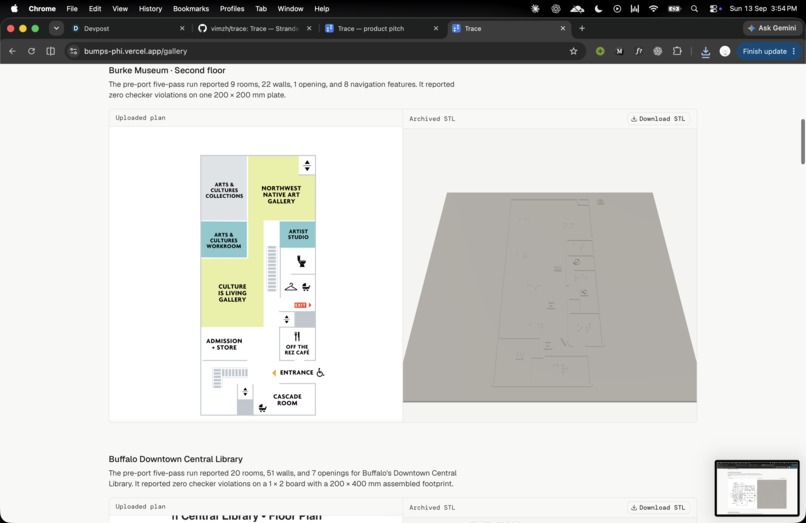
Task: Click the Buffalo Downtown Central Library heading
Action: point(176,459)
